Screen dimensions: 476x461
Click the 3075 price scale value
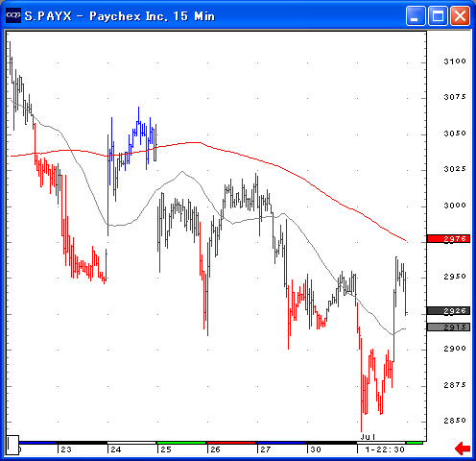click(x=455, y=97)
